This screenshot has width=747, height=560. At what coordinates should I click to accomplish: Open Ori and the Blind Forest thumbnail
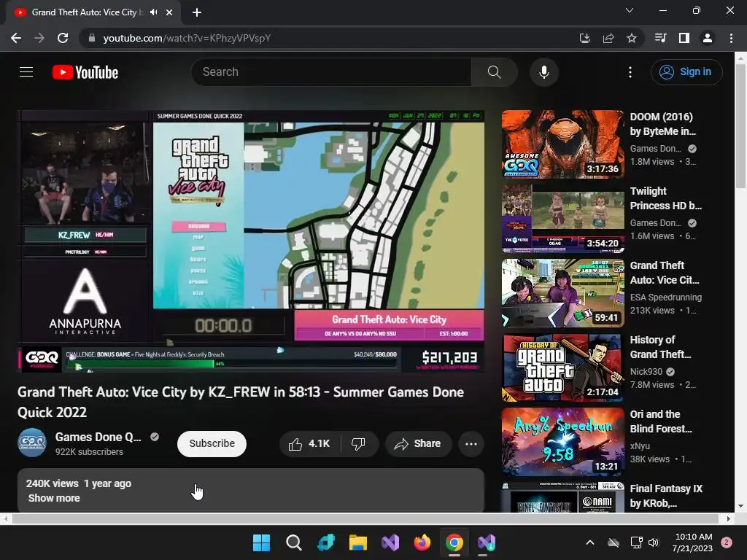[562, 441]
